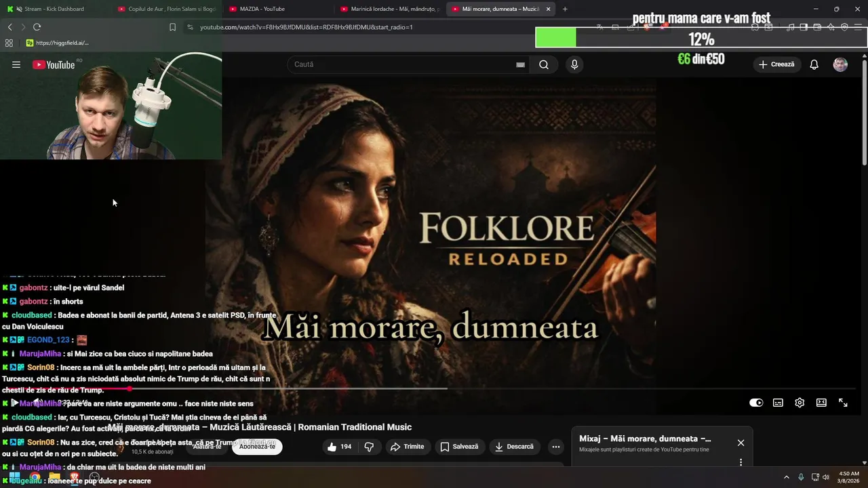The image size is (868, 488).
Task: Download video with Descarcă button
Action: coord(514,447)
